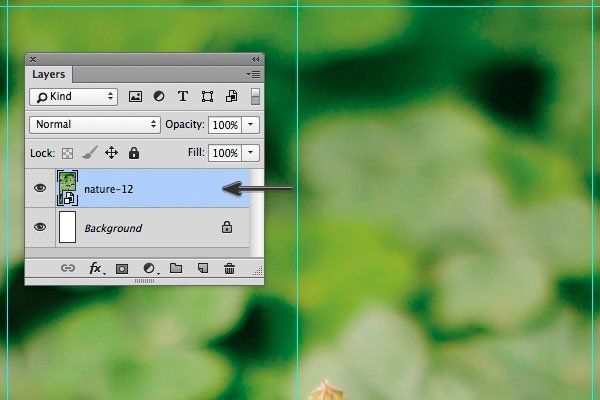Open the Kind filter type dropdown
This screenshot has height=400, width=600.
tap(73, 96)
